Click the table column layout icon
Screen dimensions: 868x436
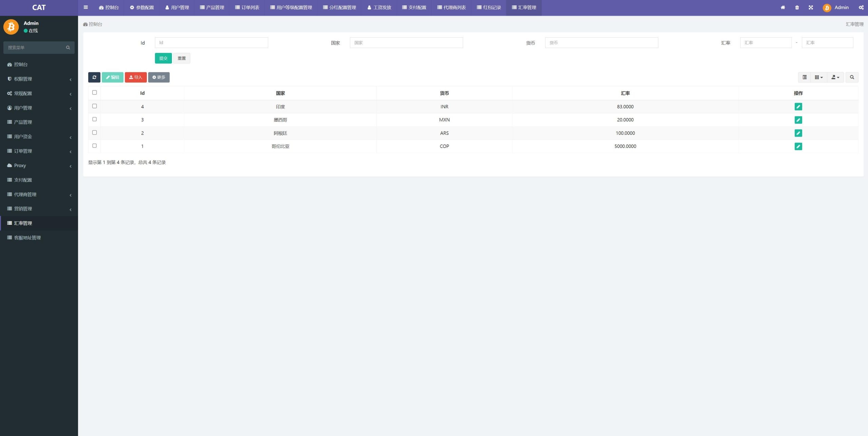(x=805, y=77)
